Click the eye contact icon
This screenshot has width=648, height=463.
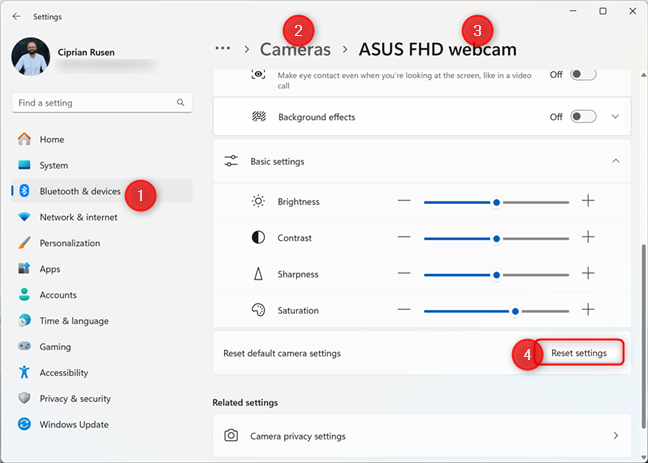pyautogui.click(x=258, y=74)
